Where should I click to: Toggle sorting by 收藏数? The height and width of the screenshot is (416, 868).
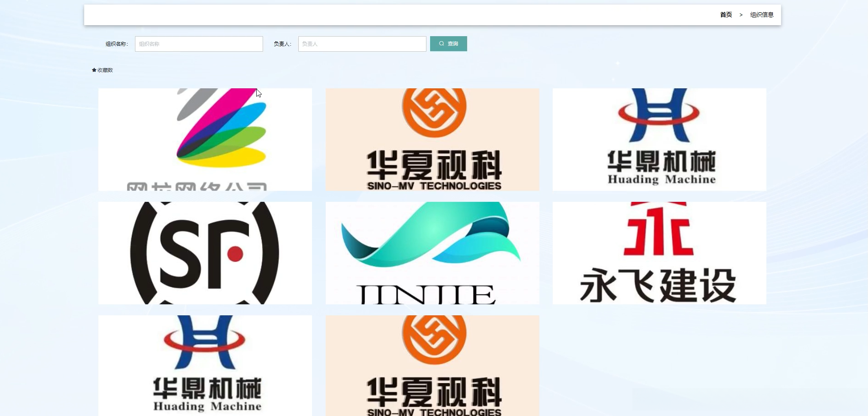coord(105,70)
